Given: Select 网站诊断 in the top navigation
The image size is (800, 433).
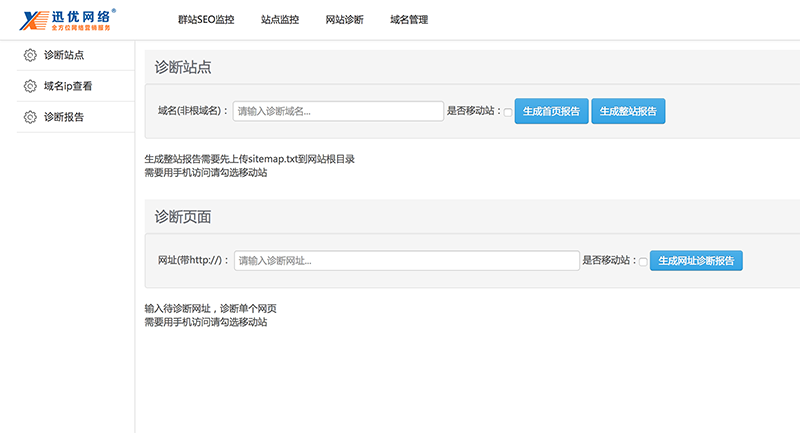Looking at the screenshot, I should click(345, 19).
